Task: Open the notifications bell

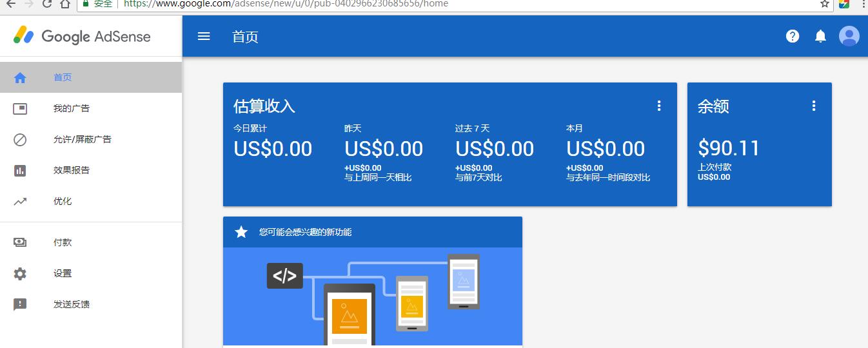Action: point(820,36)
